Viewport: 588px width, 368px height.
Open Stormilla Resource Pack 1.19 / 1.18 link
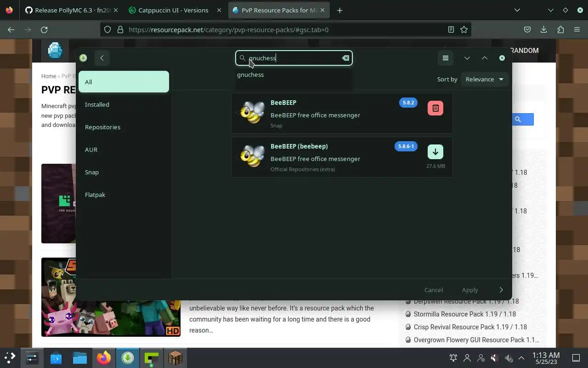pyautogui.click(x=464, y=314)
